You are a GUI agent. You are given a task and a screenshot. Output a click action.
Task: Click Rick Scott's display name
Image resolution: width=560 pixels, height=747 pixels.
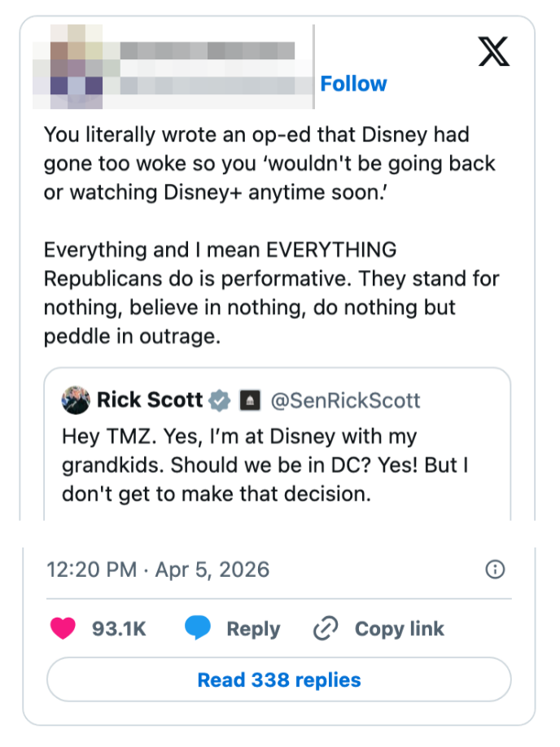tap(150, 400)
